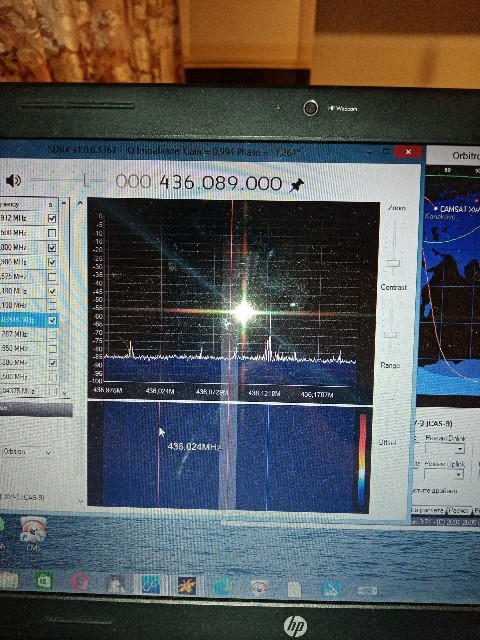
Task: Select the highlighted .08945 MHz row
Action: [x=29, y=320]
